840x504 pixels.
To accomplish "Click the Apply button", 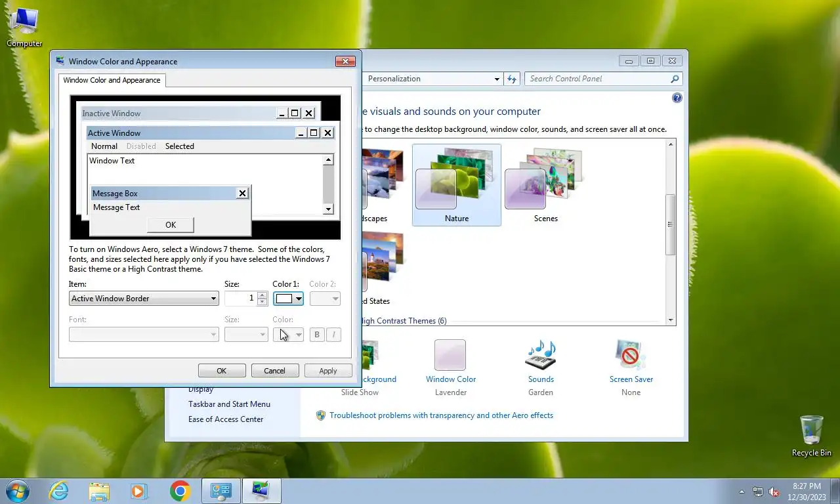I will [x=328, y=371].
